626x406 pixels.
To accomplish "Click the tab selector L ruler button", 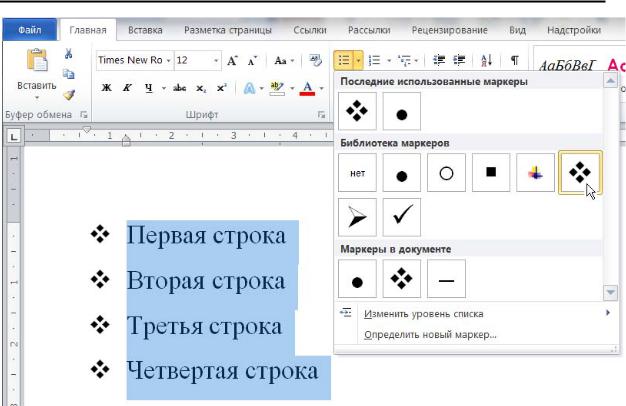I will [14, 137].
